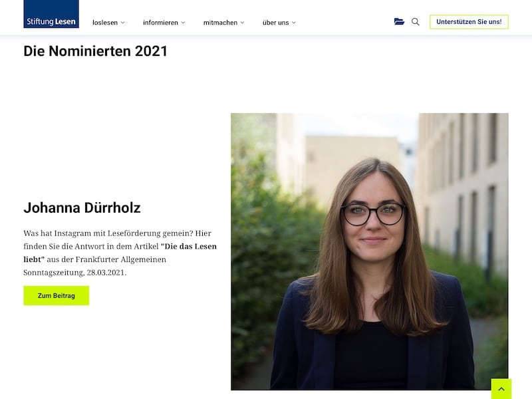The image size is (532, 399).
Task: Expand the chevron beside mitmachen
Action: point(243,23)
